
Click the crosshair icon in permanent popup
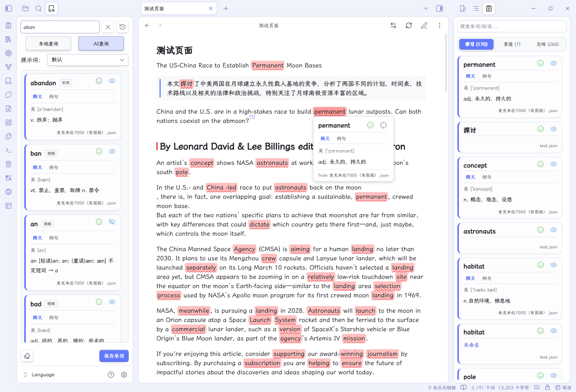383,125
